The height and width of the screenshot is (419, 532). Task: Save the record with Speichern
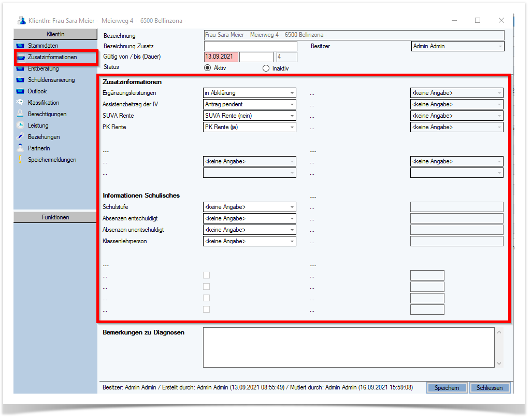tap(447, 388)
